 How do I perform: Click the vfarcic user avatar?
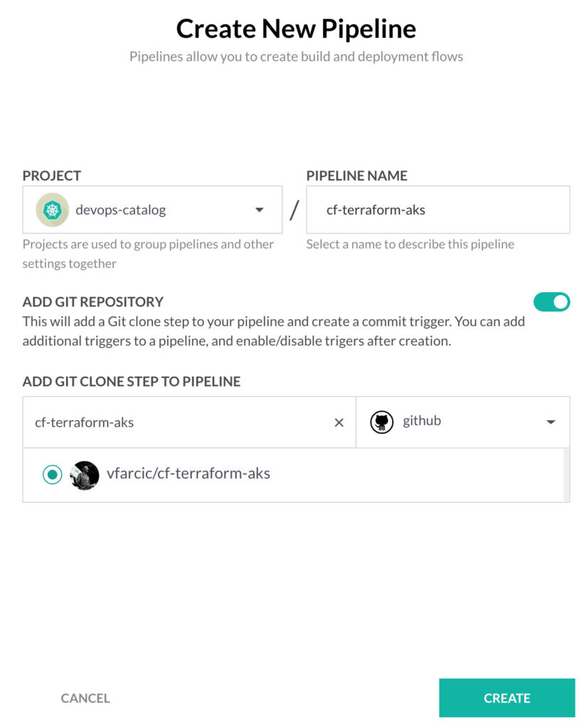[x=84, y=475]
